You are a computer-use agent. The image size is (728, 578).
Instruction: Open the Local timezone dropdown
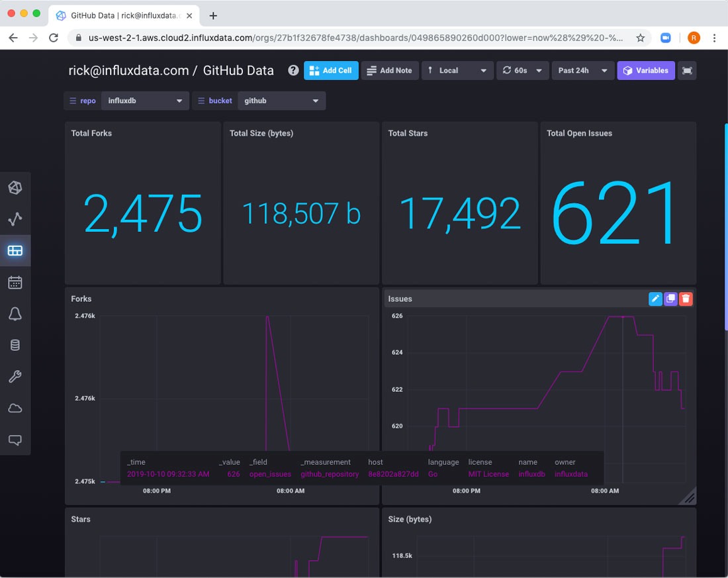pos(457,70)
